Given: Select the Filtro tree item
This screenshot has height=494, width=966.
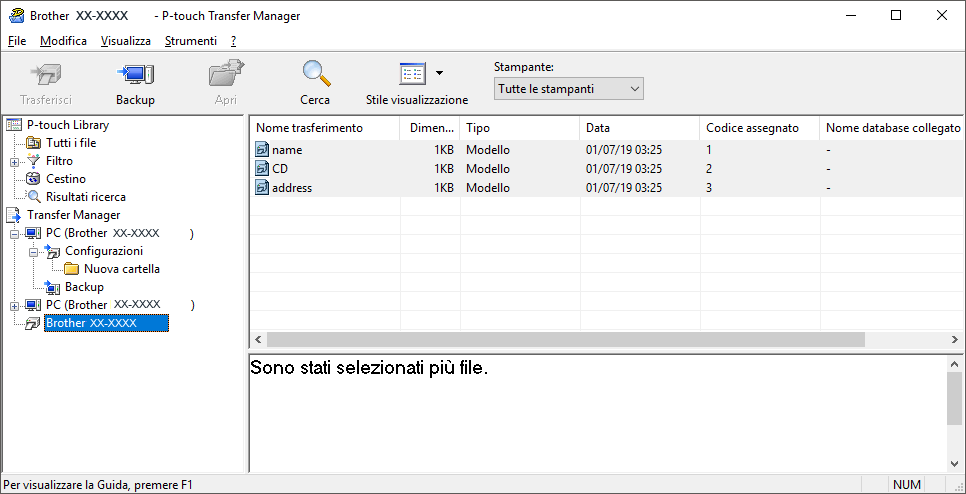Looking at the screenshot, I should pos(59,161).
